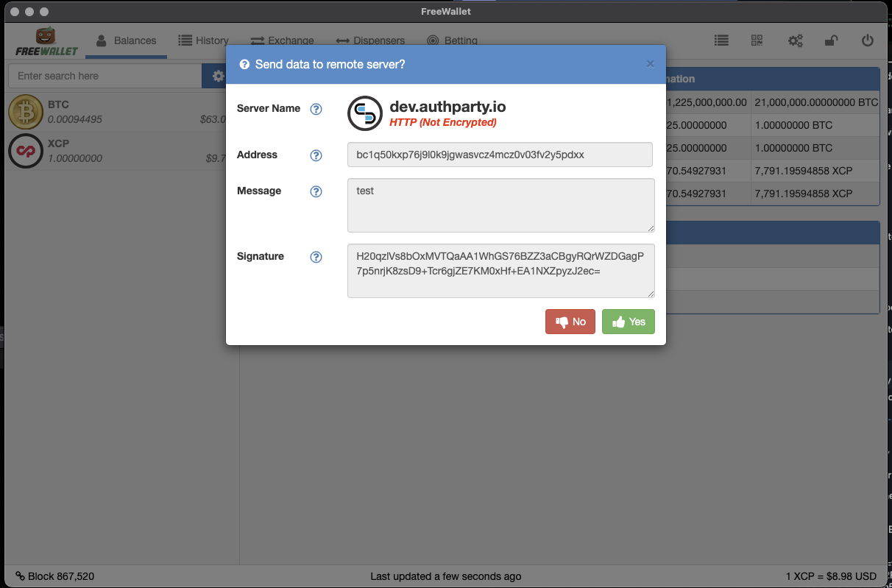Click the block link chain icon

point(20,576)
